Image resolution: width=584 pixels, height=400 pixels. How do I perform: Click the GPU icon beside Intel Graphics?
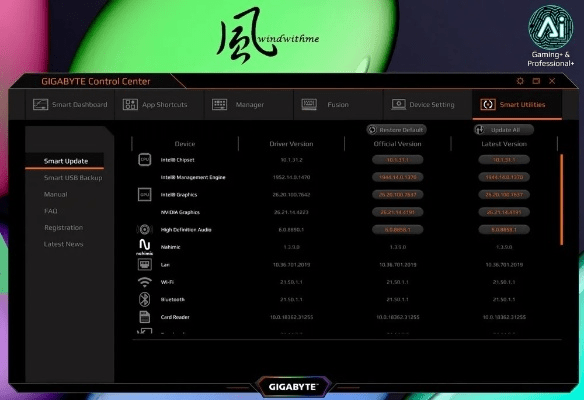(x=145, y=194)
